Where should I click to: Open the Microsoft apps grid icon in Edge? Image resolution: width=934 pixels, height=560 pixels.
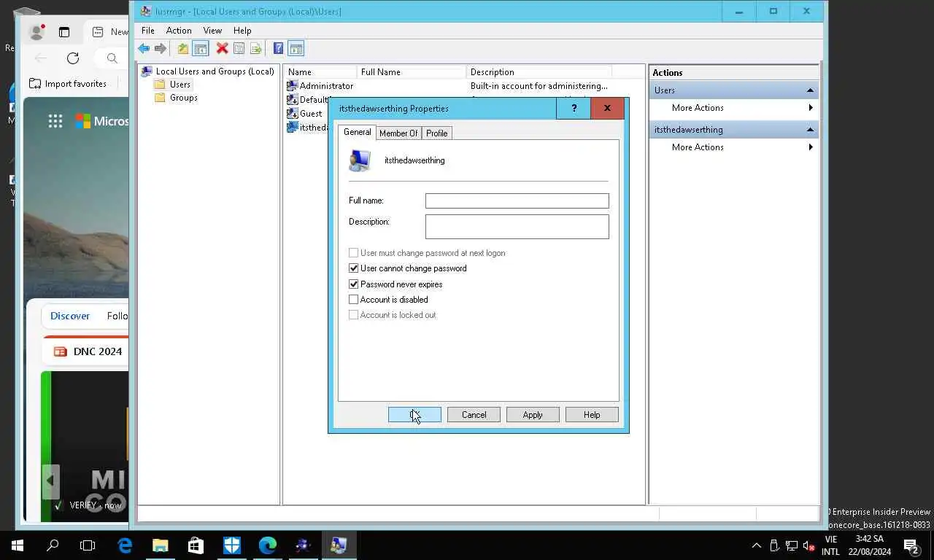pos(55,121)
